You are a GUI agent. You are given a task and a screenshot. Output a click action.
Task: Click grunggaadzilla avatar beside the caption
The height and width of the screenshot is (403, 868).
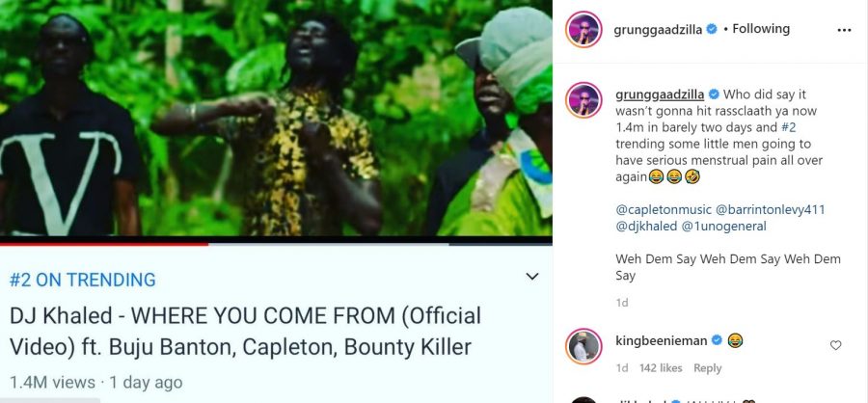(x=583, y=100)
